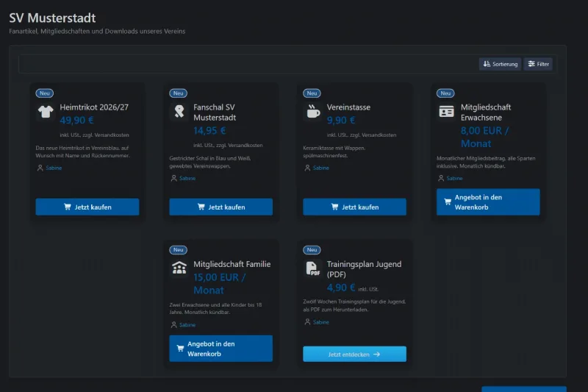Add Mitgliedschaft Familie offer to Warenkorb
The image size is (588, 392).
221,349
